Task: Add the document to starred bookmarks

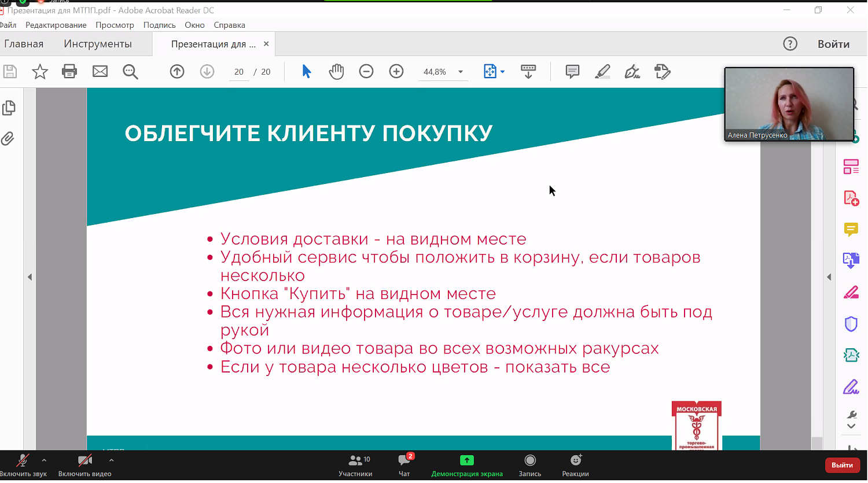Action: point(40,72)
